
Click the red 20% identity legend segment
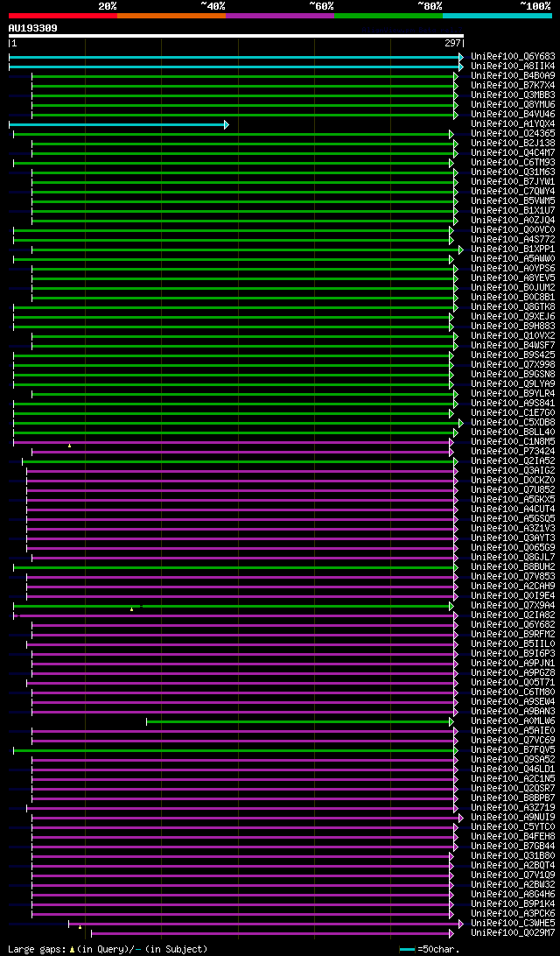[x=63, y=15]
